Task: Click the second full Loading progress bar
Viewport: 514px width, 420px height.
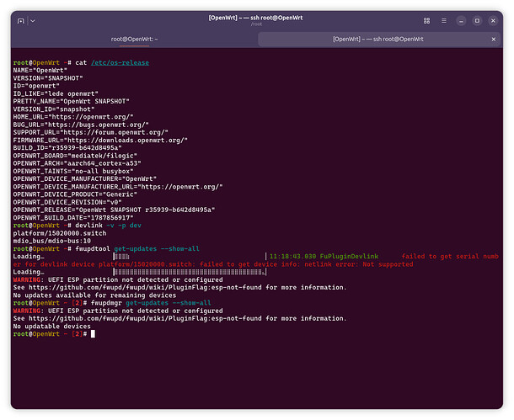Action: coord(190,272)
